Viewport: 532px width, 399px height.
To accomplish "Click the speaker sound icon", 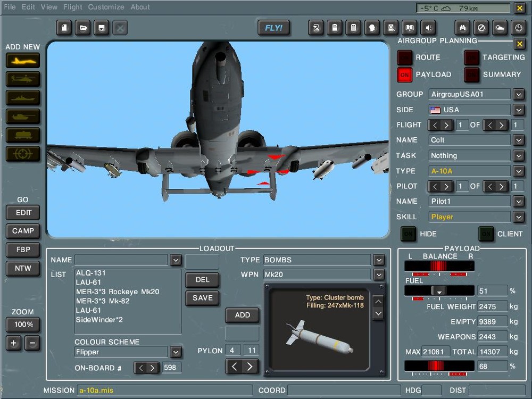I will pyautogui.click(x=428, y=28).
